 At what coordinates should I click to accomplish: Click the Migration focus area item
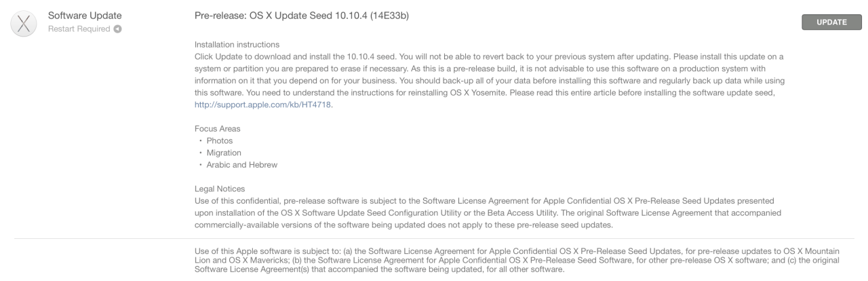point(224,153)
